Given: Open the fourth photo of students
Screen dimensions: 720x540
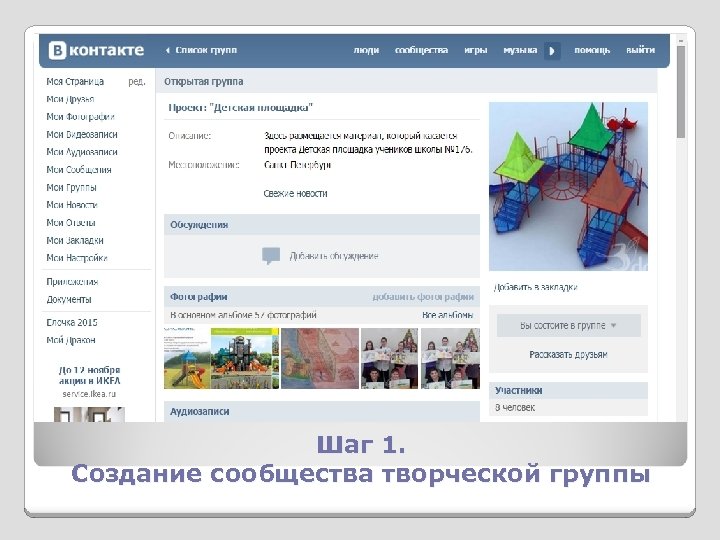Looking at the screenshot, I should coord(389,358).
